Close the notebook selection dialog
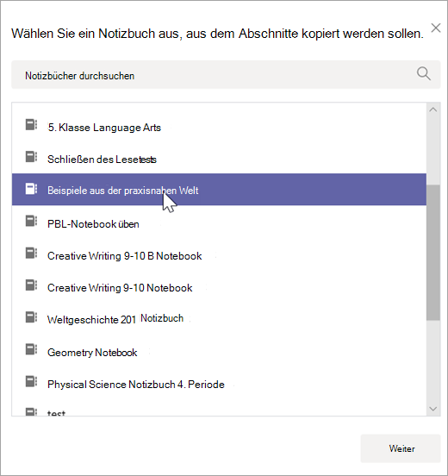 [436, 28]
